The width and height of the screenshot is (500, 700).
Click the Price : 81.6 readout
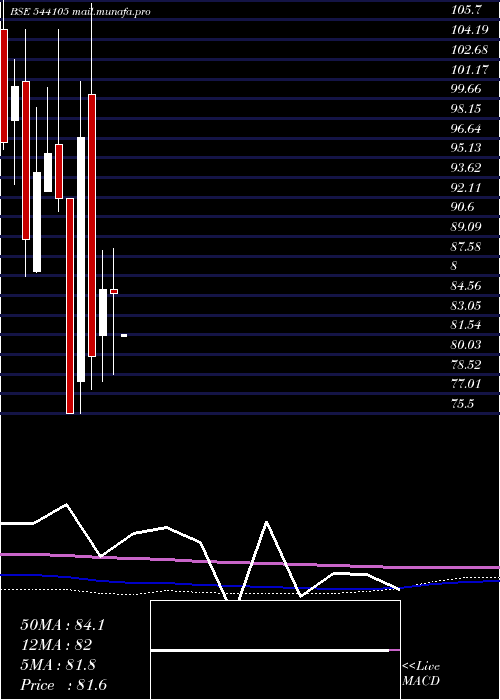click(x=64, y=685)
